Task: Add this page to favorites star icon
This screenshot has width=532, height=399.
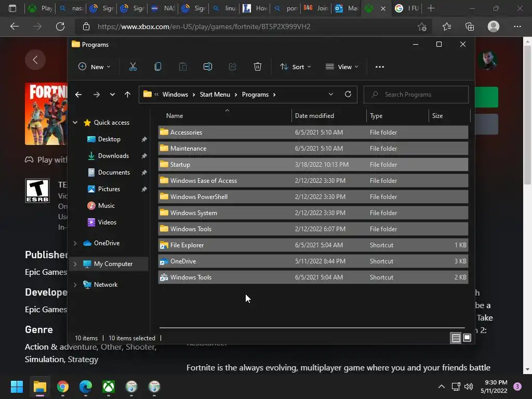Action: [422, 26]
